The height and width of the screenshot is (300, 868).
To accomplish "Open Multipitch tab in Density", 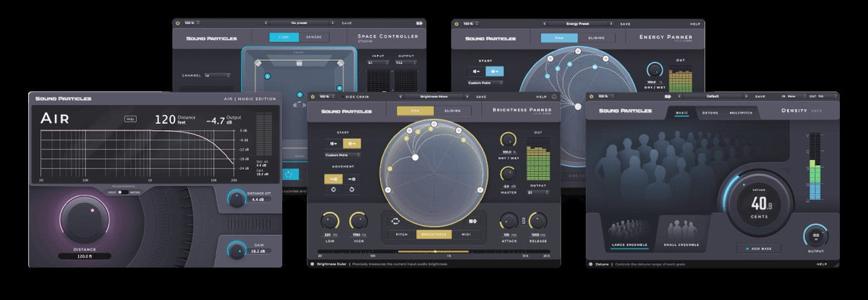I will click(742, 113).
